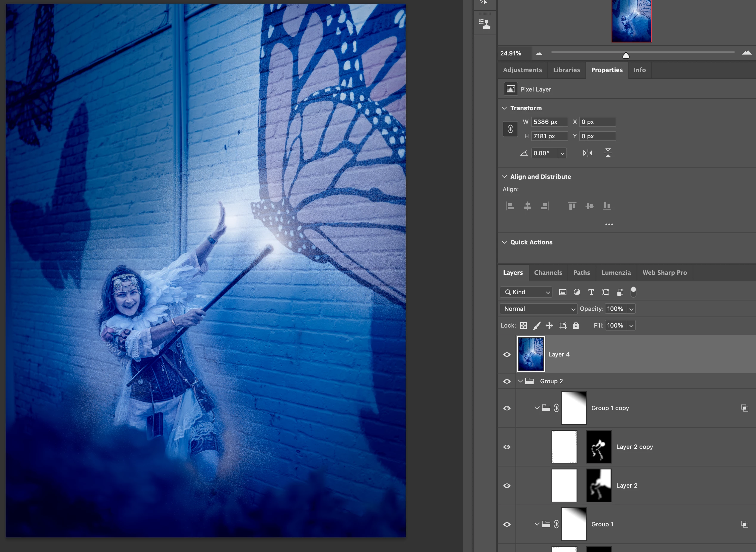Click the align left edges icon

[x=510, y=206]
